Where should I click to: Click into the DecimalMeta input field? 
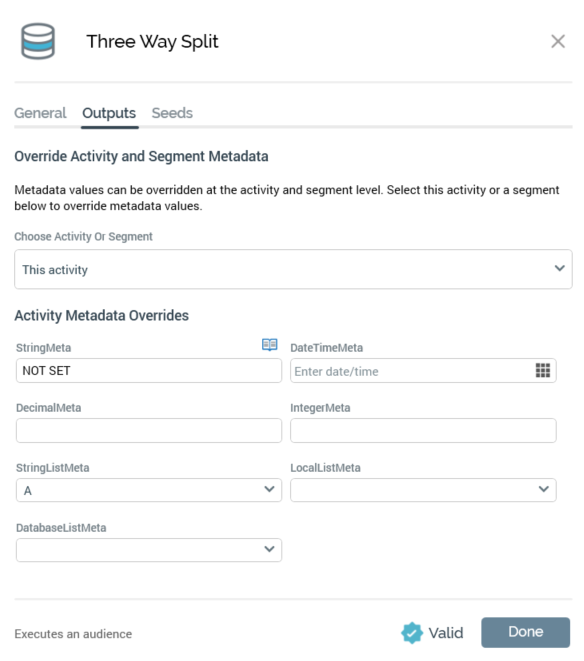[x=149, y=430]
